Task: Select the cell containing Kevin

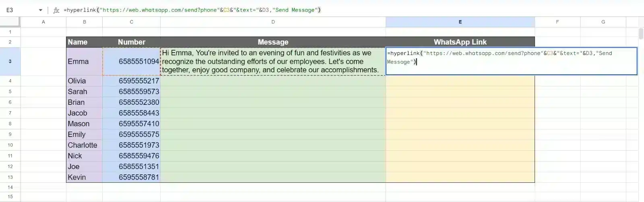Action: tap(85, 177)
